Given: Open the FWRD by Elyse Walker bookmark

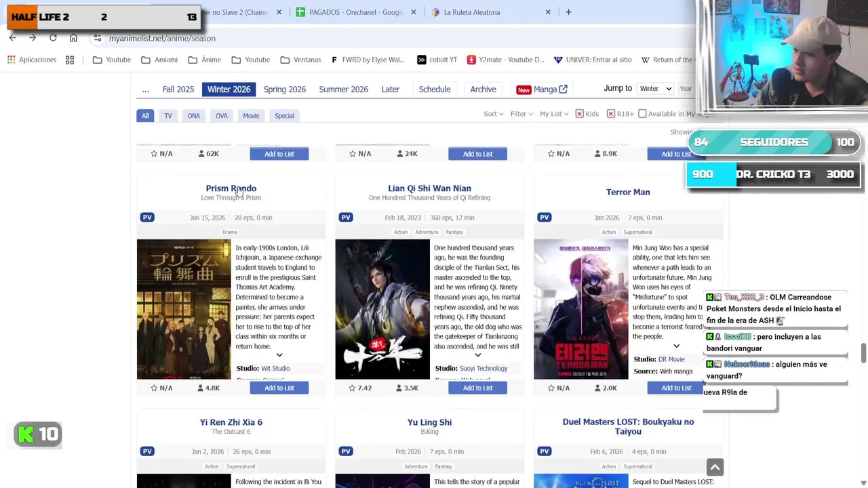Looking at the screenshot, I should coord(368,60).
